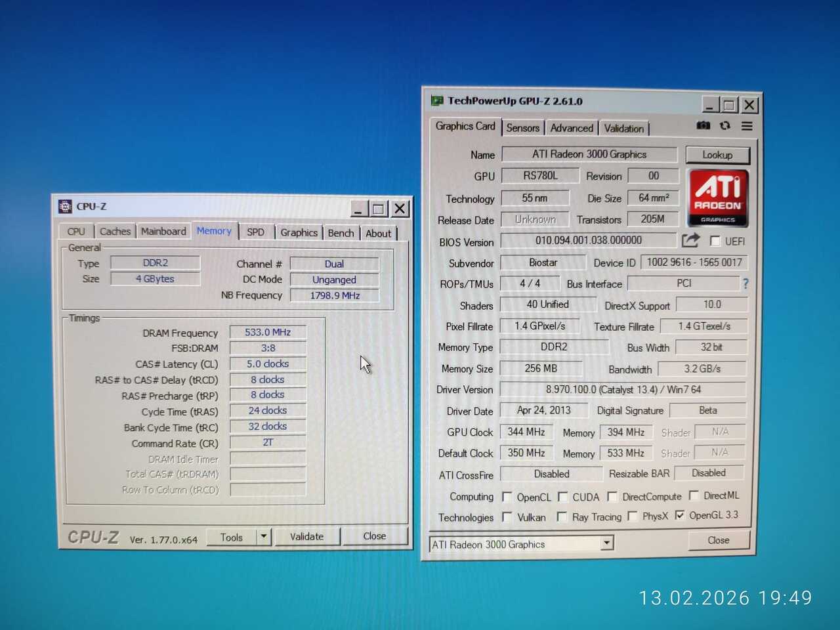Click the GPU-Z Name field

click(x=589, y=154)
